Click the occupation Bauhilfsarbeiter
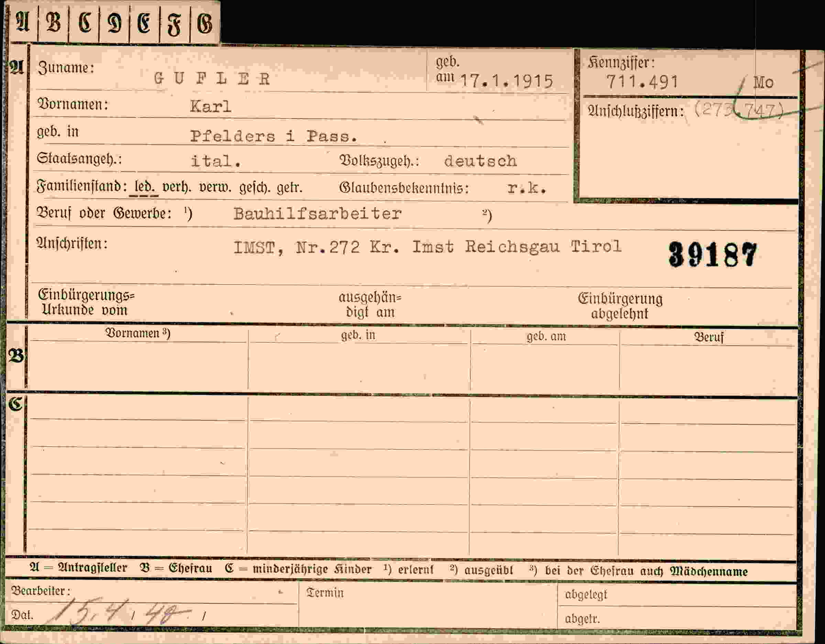 [317, 214]
